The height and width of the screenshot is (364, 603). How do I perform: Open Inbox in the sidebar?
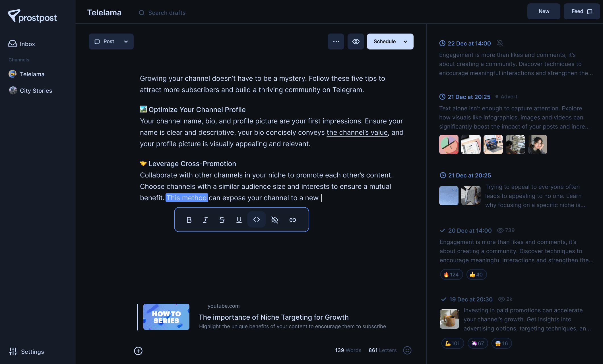[x=22, y=44]
